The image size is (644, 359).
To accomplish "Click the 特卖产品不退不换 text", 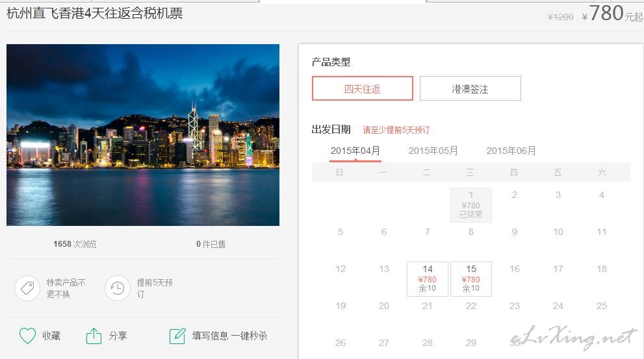I will tap(66, 288).
